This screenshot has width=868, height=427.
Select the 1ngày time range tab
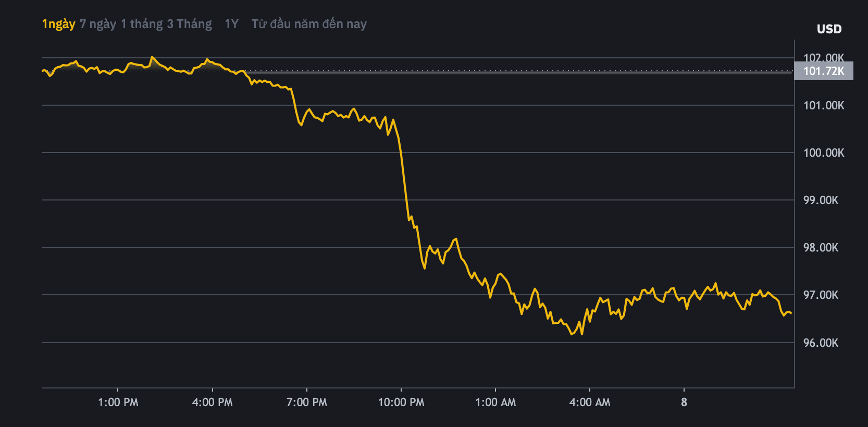click(58, 24)
